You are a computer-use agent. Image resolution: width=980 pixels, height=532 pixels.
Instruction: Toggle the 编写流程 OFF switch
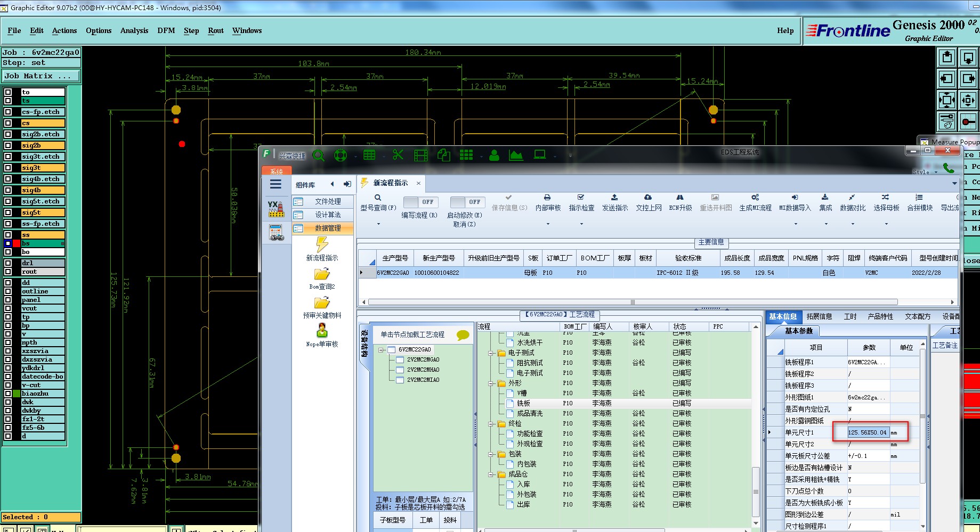(x=420, y=202)
